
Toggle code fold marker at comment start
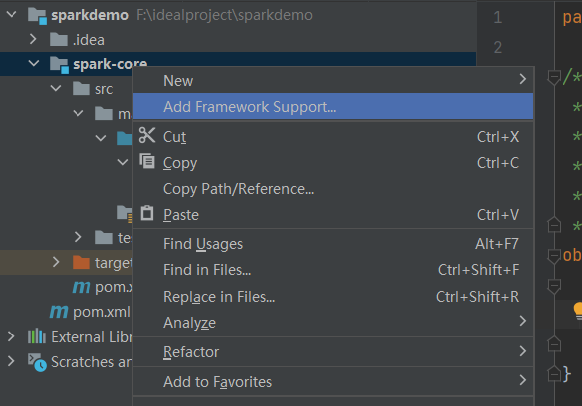tap(554, 78)
